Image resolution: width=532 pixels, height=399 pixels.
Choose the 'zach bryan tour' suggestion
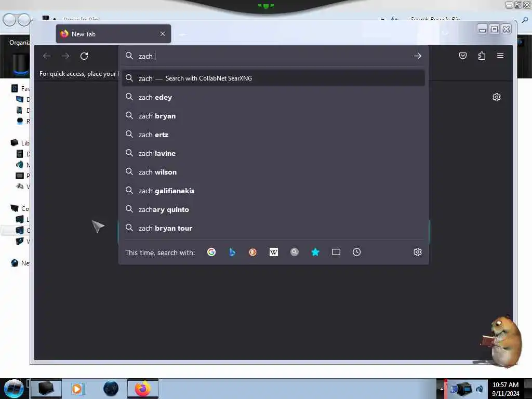click(x=273, y=228)
